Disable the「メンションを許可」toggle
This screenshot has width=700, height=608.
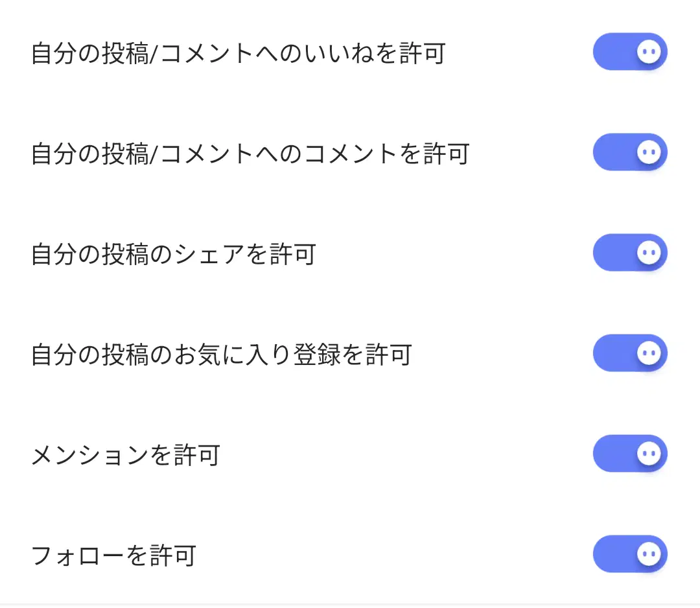tap(630, 453)
